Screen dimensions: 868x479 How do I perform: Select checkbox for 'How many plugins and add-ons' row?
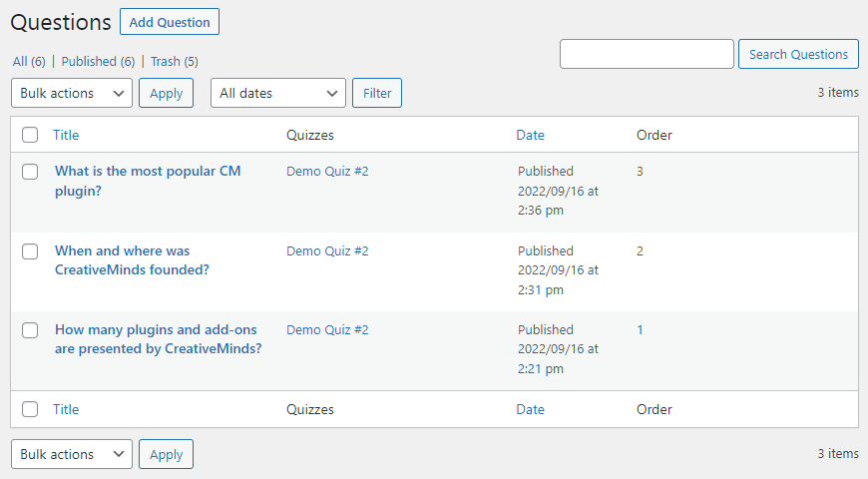click(30, 330)
